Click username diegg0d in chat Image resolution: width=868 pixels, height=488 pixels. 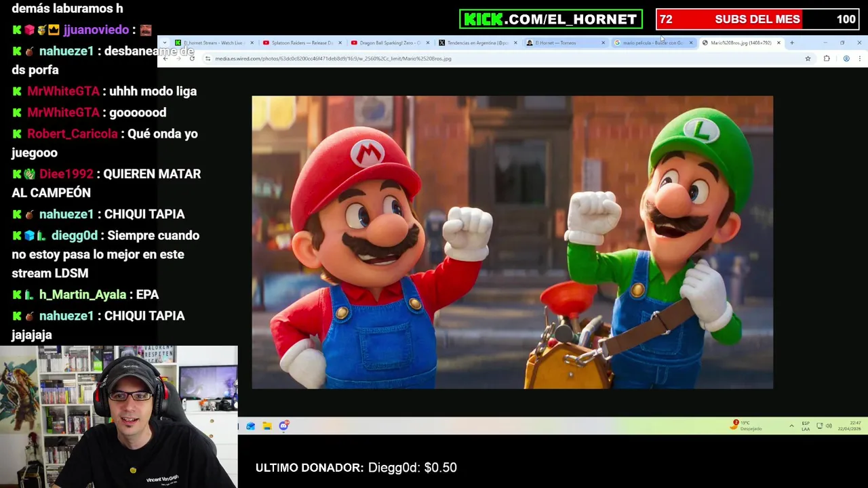[x=74, y=235]
